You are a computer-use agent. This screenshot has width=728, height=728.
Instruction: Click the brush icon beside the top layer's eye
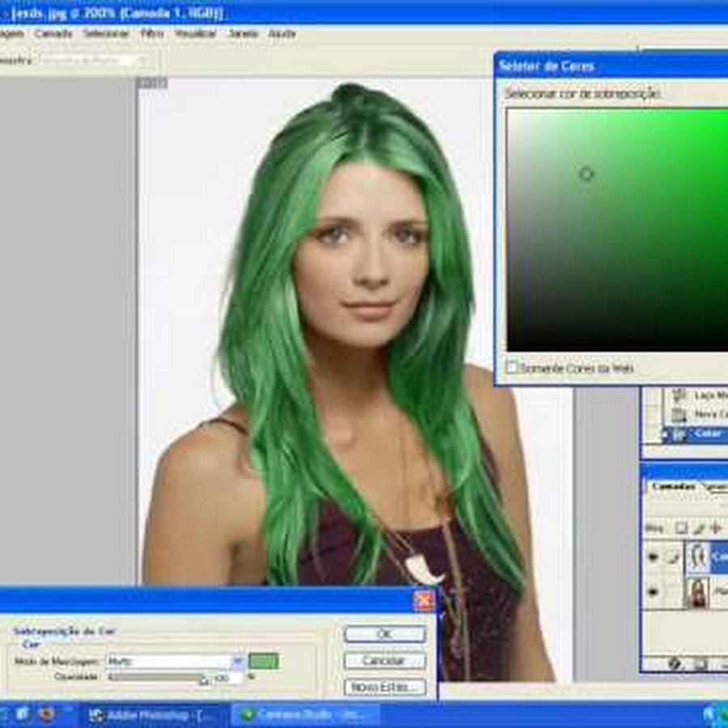click(673, 557)
